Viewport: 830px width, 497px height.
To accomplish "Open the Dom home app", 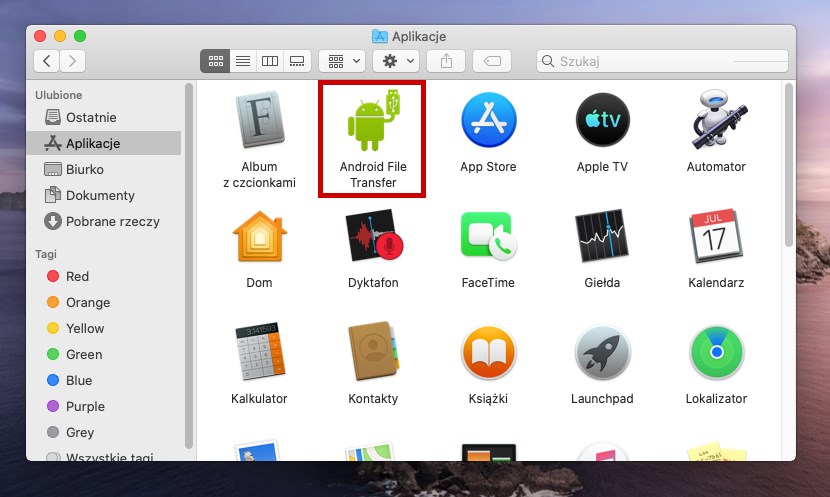I will [259, 236].
